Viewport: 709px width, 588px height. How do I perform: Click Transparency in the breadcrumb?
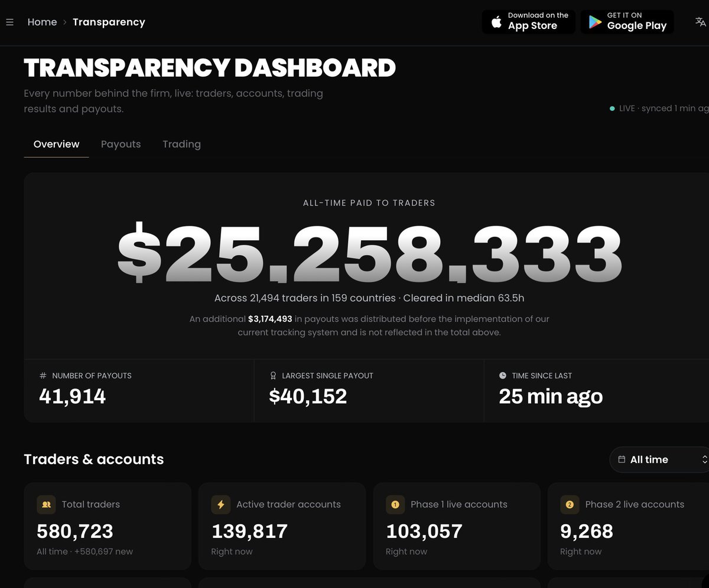click(x=109, y=22)
